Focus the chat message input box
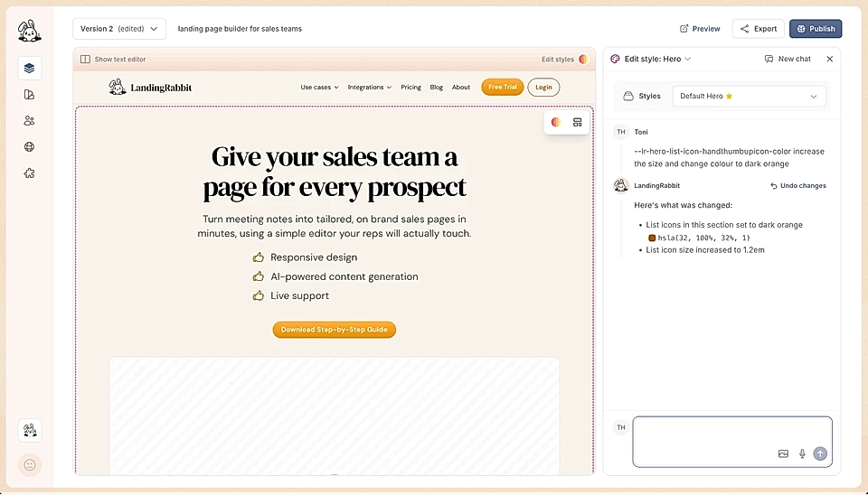The image size is (868, 495). (732, 442)
